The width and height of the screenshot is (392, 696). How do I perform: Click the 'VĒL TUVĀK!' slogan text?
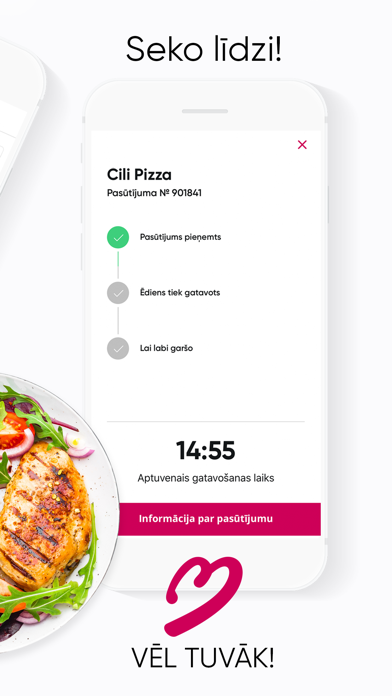(x=203, y=657)
